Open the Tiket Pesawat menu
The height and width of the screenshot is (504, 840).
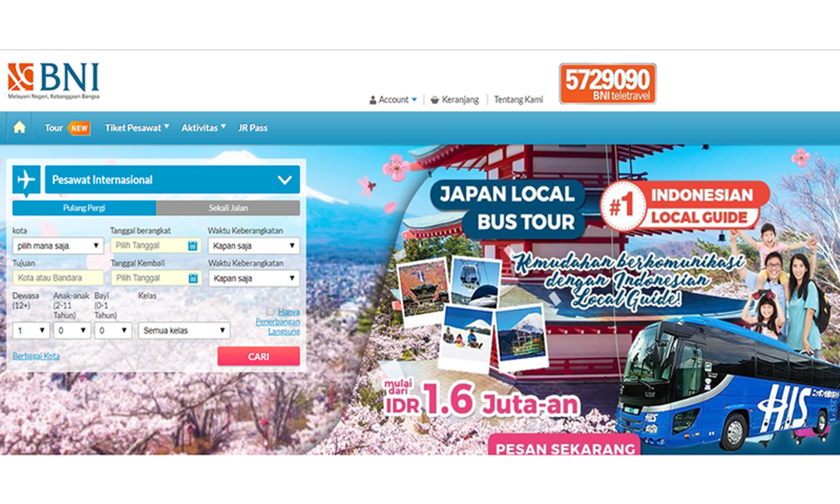(137, 128)
